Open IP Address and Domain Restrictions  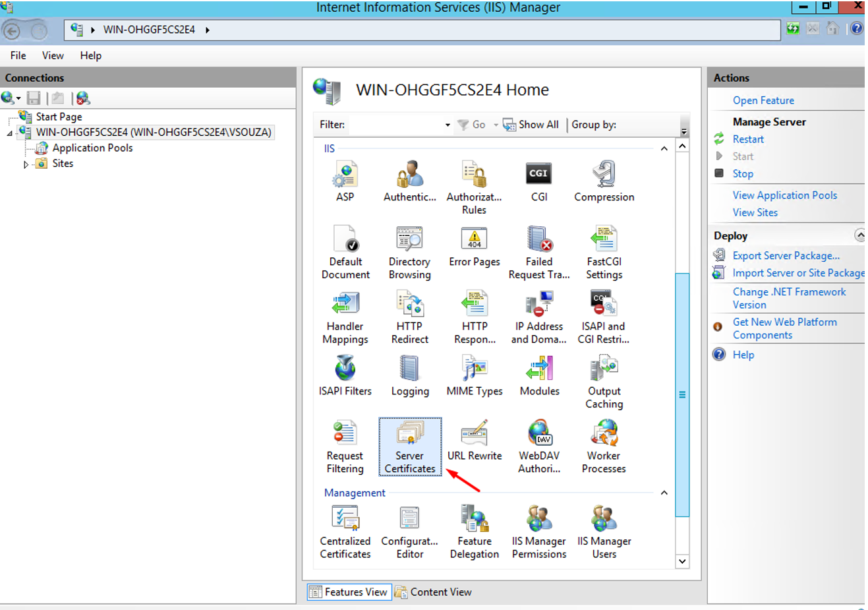click(538, 317)
